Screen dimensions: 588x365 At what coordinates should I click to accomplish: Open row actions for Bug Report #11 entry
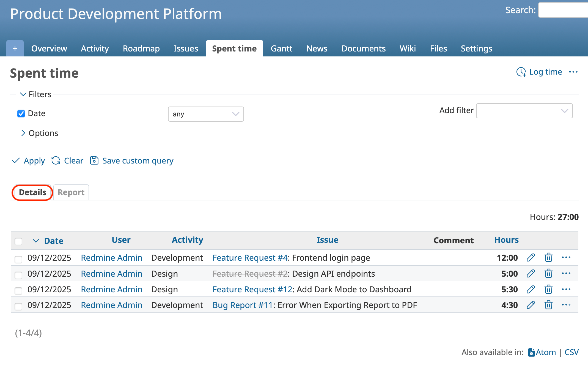click(x=567, y=305)
